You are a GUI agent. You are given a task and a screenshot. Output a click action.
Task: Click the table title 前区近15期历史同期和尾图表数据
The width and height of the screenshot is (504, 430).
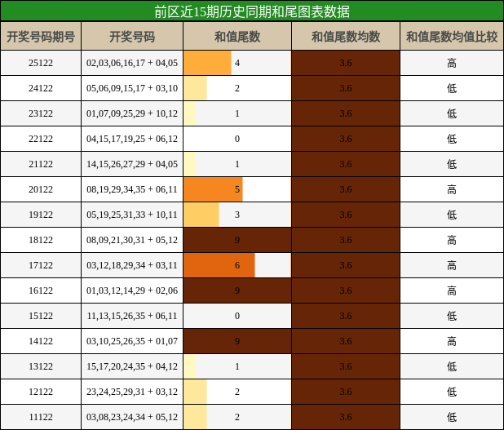(252, 11)
